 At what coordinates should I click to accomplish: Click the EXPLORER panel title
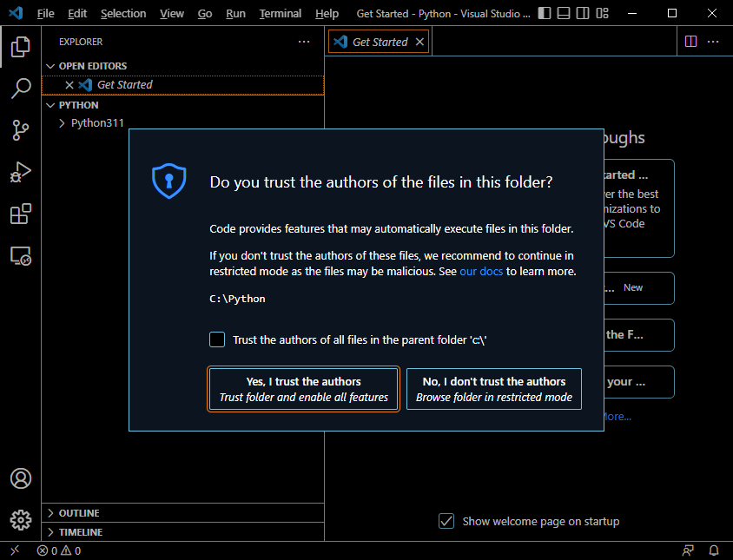point(81,42)
